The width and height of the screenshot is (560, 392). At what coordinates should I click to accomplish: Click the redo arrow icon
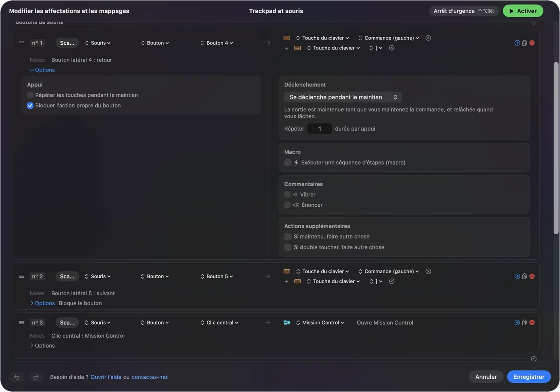(x=36, y=377)
